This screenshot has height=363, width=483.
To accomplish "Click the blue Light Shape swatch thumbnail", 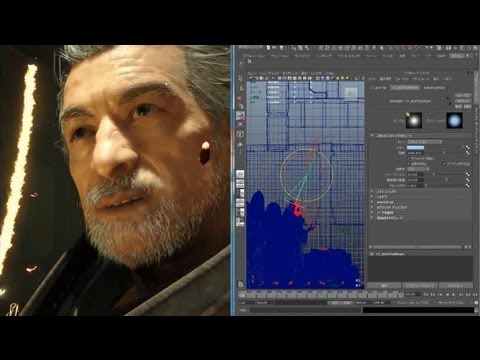I will coord(455,120).
